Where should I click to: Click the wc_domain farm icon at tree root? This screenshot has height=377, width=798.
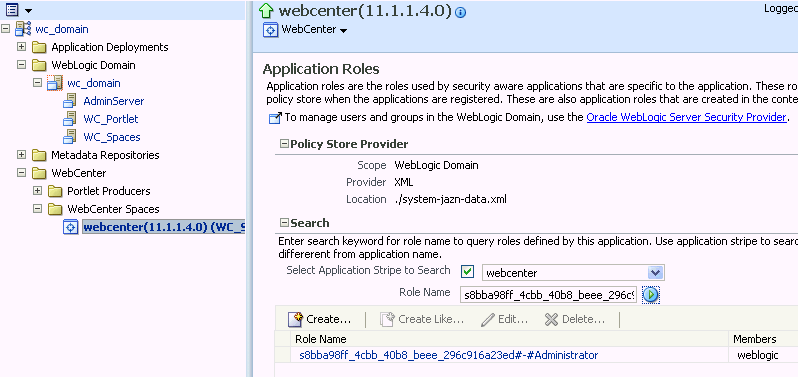(23, 29)
